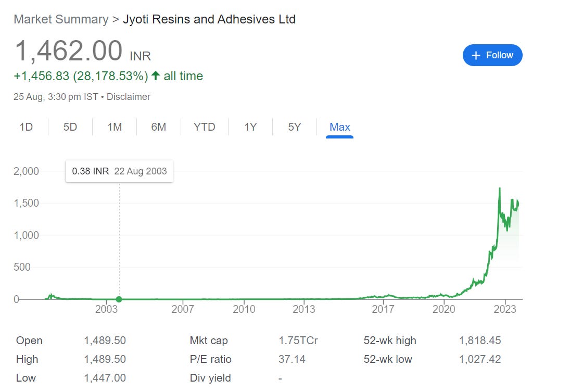Click the P/E ratio value 37.14
Image resolution: width=570 pixels, height=392 pixels.
(x=292, y=359)
